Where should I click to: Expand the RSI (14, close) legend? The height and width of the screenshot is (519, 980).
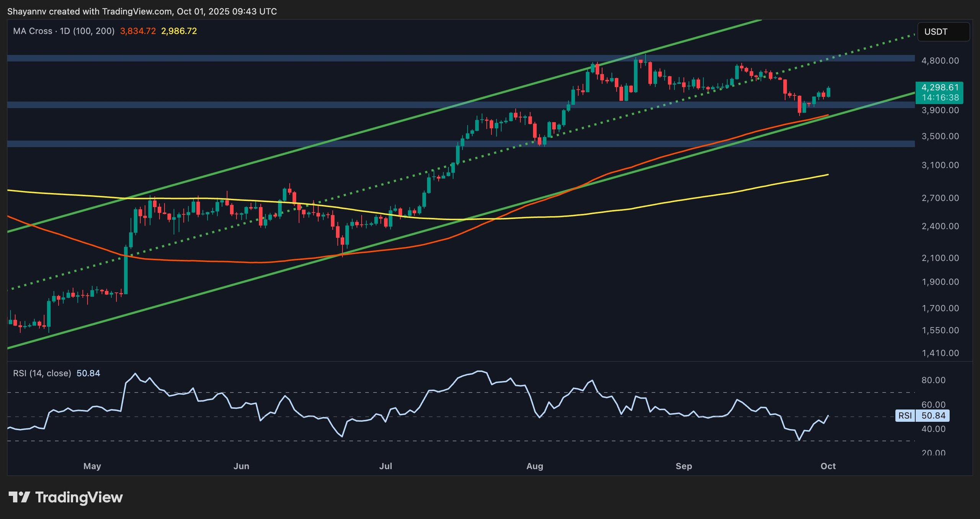(42, 373)
